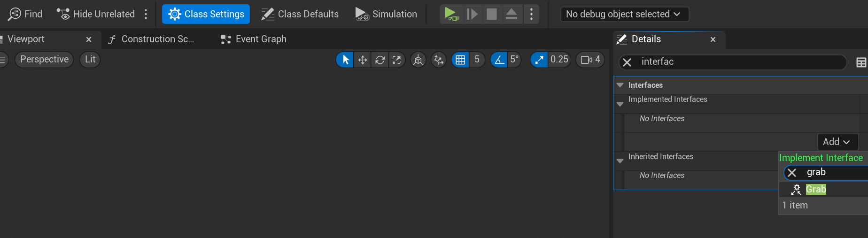Screen dimensions: 868x238
Task: Collapse the Interfaces category
Action: click(620, 85)
